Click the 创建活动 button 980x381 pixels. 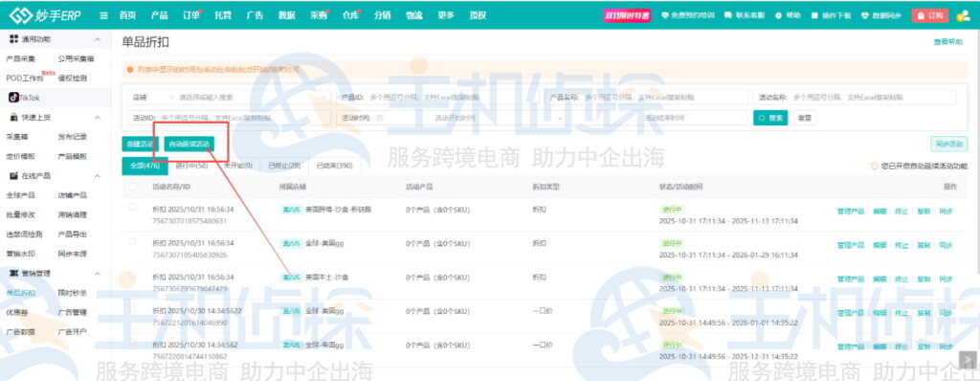pyautogui.click(x=139, y=144)
